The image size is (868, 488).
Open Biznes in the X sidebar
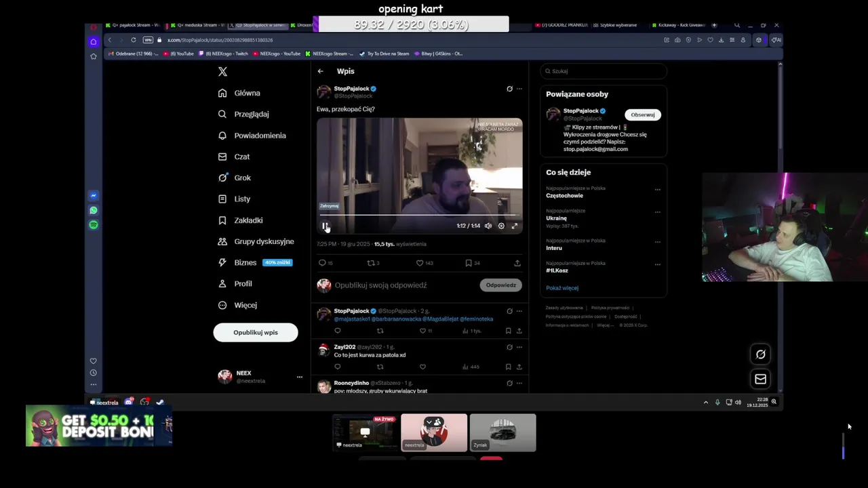tap(255, 262)
